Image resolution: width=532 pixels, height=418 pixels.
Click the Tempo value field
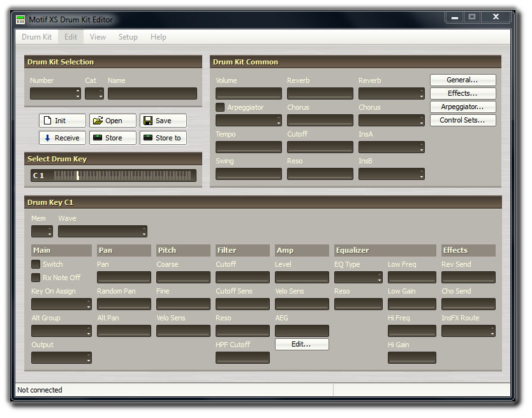click(249, 147)
